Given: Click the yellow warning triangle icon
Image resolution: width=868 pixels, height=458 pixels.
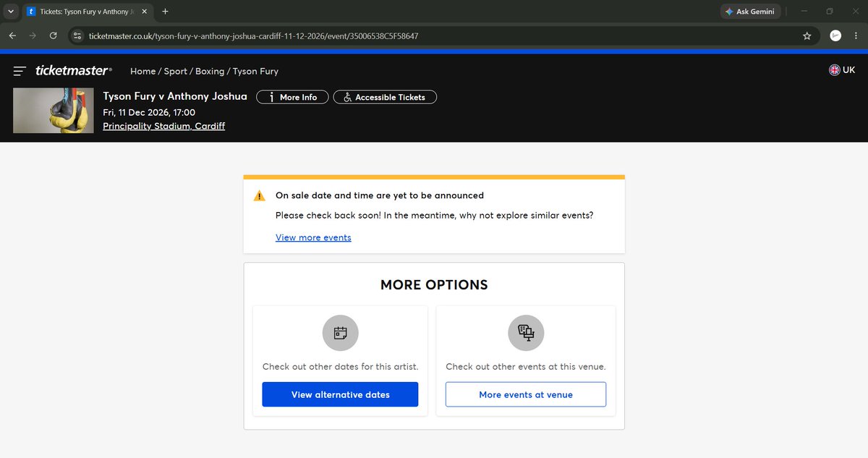Looking at the screenshot, I should [x=260, y=195].
